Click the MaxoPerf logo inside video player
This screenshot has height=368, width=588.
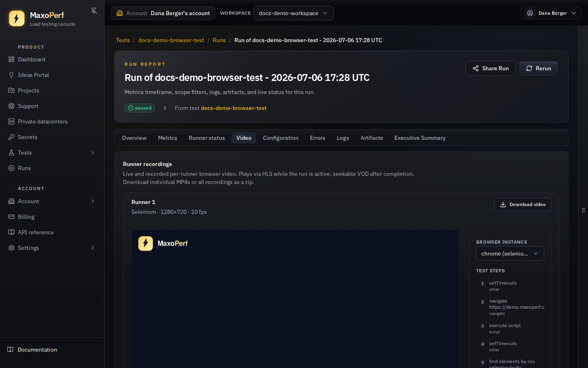(163, 243)
